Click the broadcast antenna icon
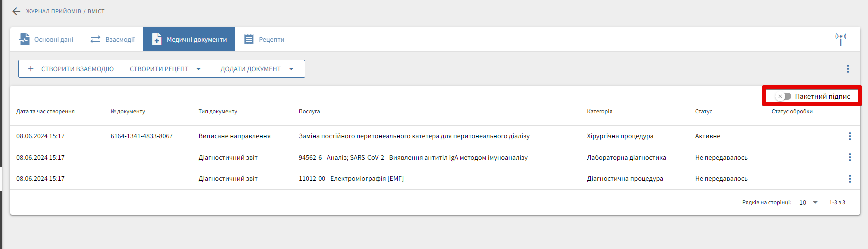The height and width of the screenshot is (249, 868). tap(841, 39)
